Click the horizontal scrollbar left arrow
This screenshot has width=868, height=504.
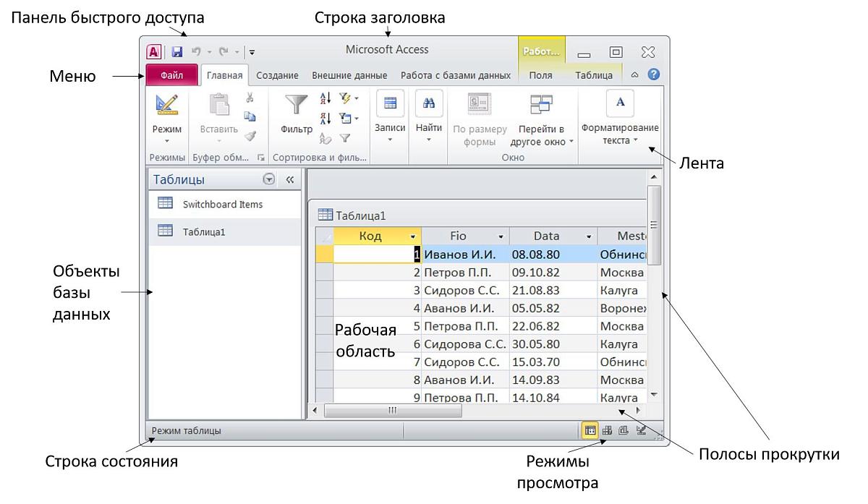tap(315, 411)
